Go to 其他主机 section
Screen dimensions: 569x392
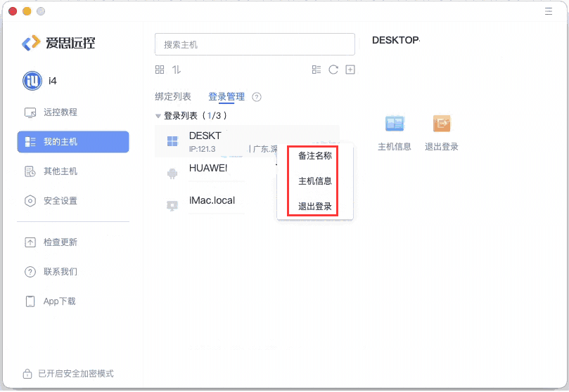point(60,171)
